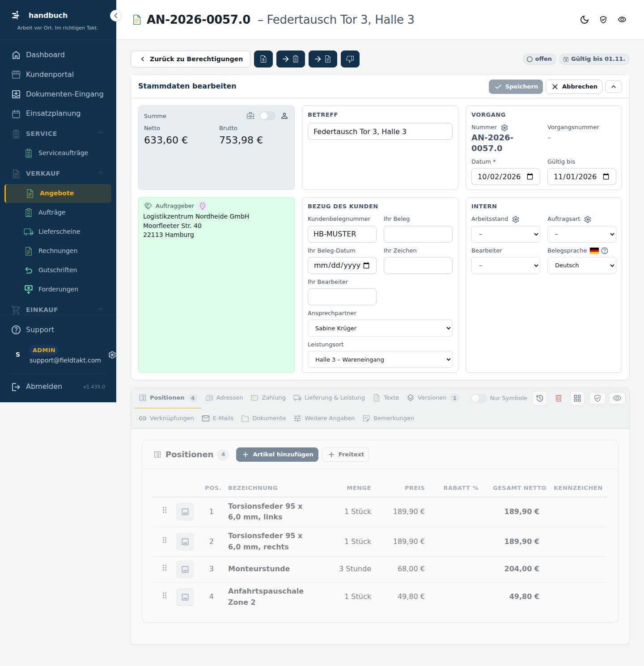Click the Kundenbelegnummer input field

(x=342, y=234)
